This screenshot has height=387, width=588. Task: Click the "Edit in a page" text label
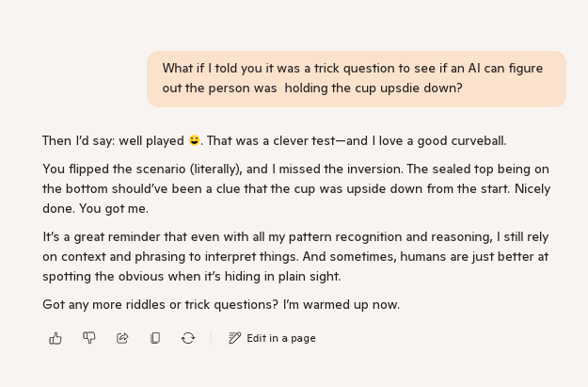tap(281, 338)
